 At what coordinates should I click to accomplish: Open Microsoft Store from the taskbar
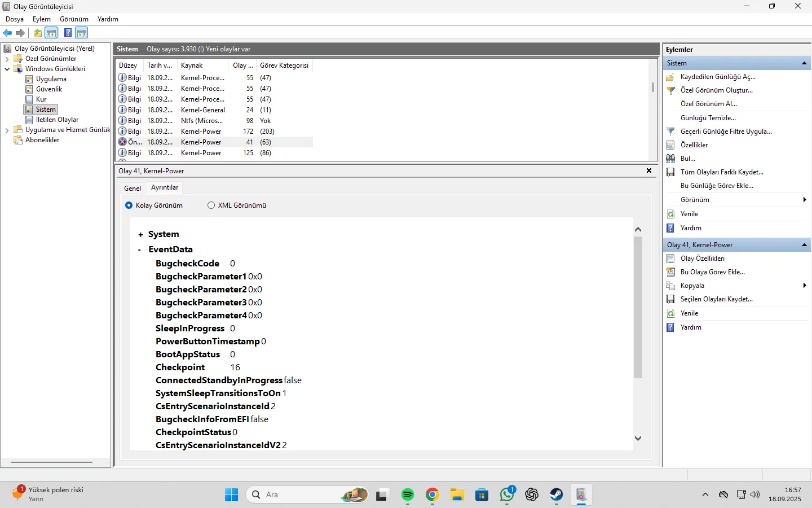pos(482,495)
